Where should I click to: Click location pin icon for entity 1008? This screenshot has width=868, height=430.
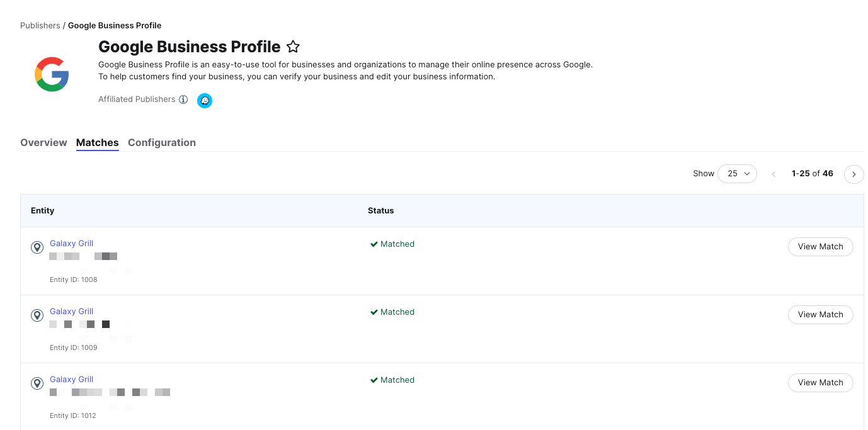point(37,247)
